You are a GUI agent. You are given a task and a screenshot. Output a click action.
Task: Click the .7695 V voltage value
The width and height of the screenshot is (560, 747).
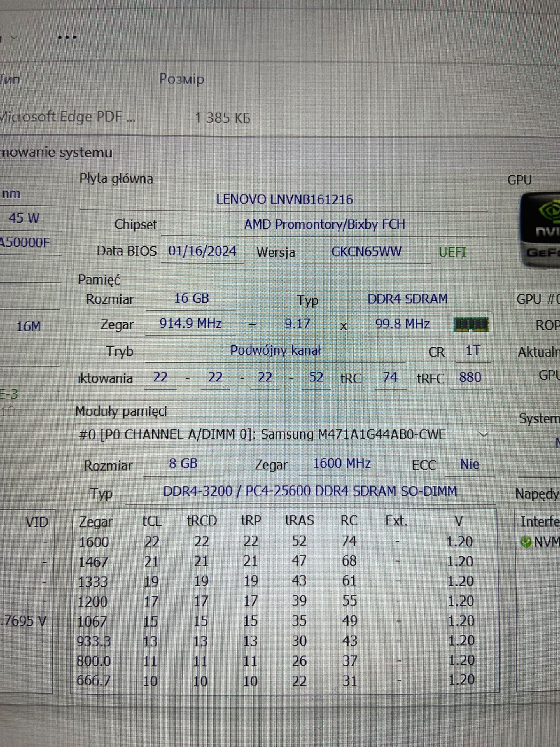coord(23,621)
